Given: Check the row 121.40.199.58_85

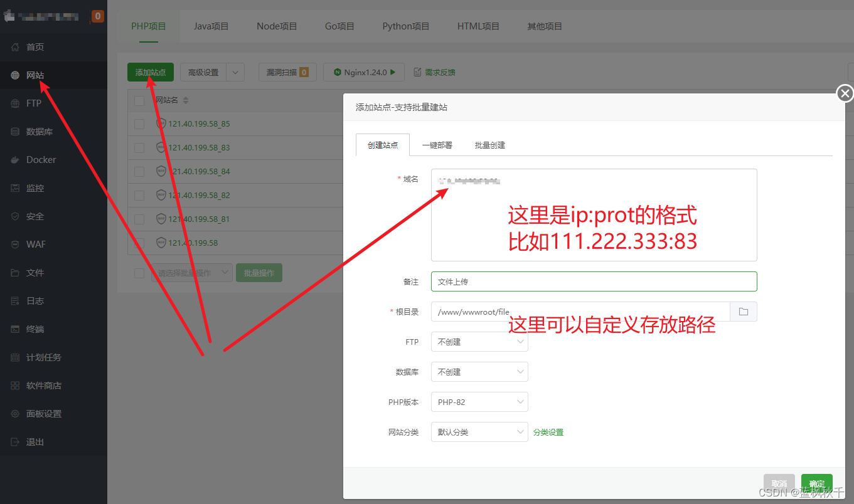Looking at the screenshot, I should point(139,124).
